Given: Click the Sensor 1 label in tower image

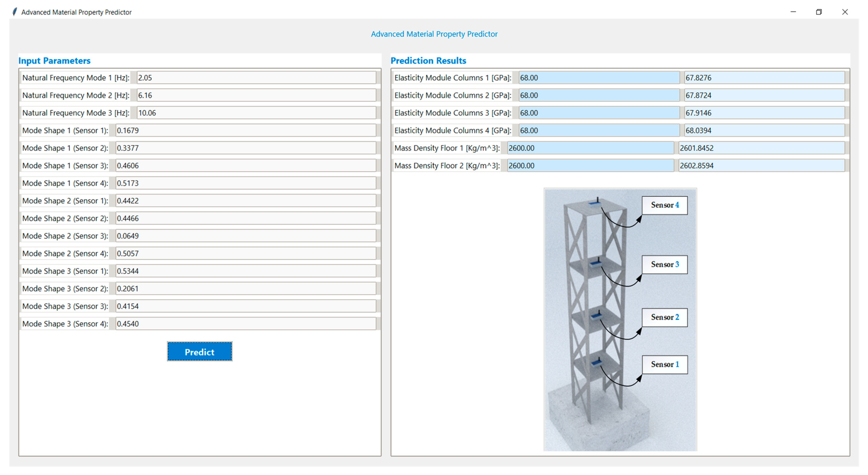Looking at the screenshot, I should point(664,364).
